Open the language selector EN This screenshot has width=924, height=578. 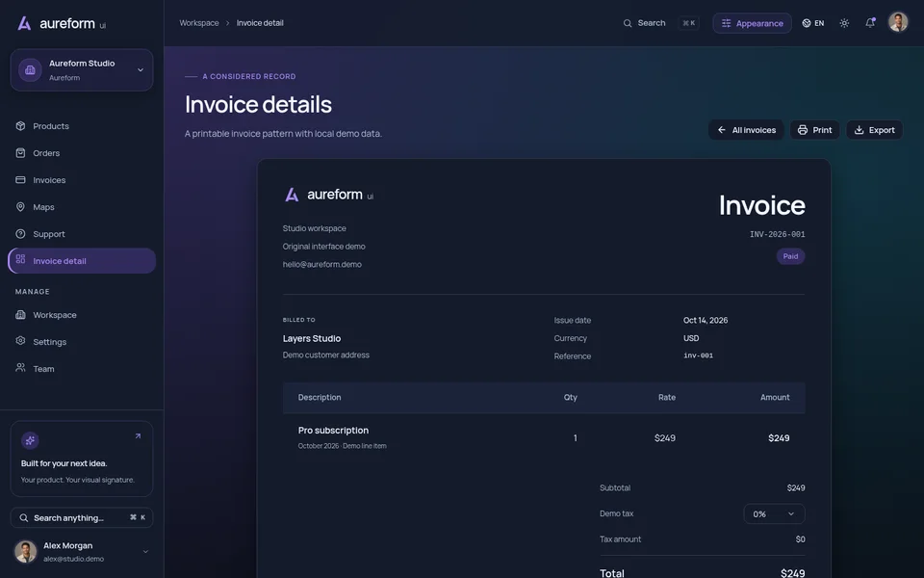coord(813,23)
